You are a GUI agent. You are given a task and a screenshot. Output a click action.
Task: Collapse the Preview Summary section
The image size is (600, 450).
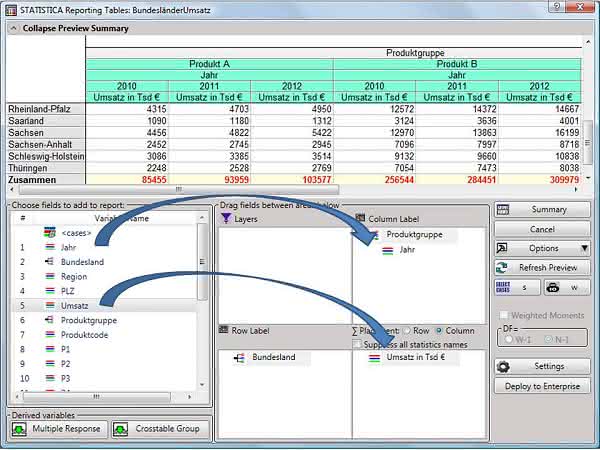(x=14, y=28)
